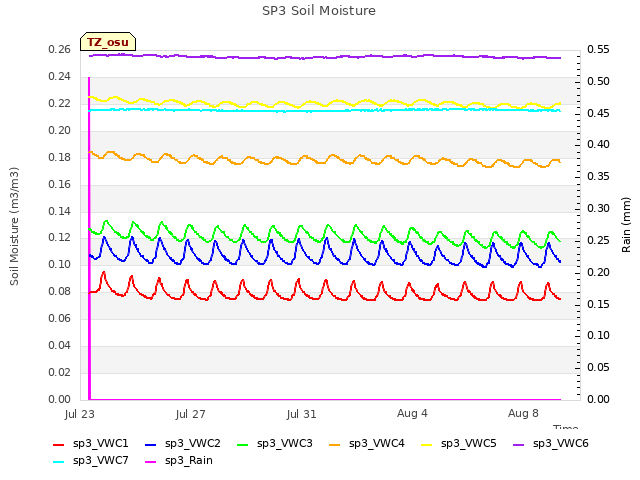Click the red sp3_VWC1 legend swatch
This screenshot has width=640, height=480.
click(59, 444)
